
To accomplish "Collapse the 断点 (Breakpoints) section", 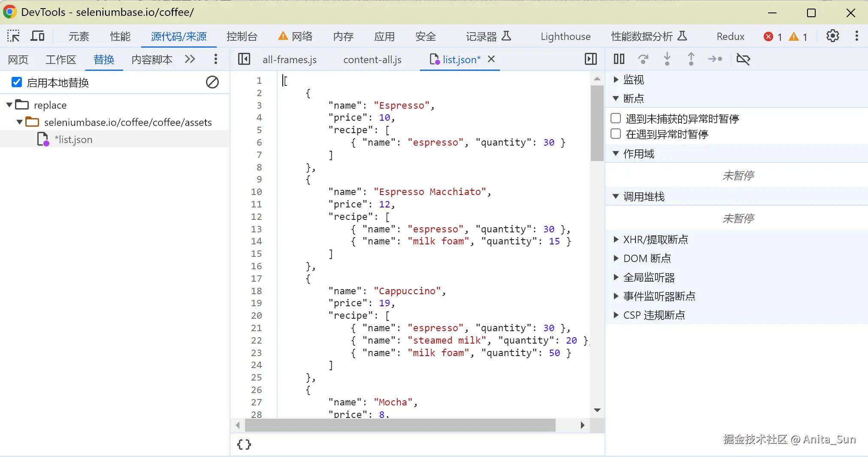I will tap(616, 98).
